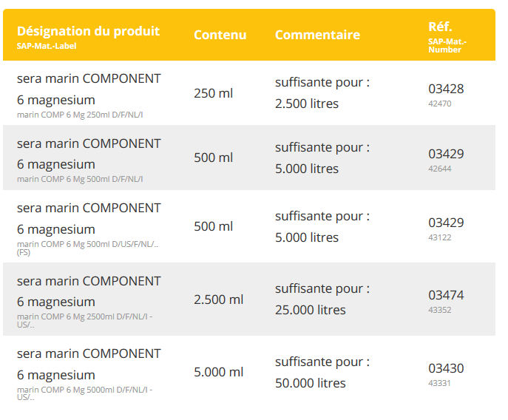The height and width of the screenshot is (420, 508).
Task: Select SAP number 42644
Action: click(440, 169)
